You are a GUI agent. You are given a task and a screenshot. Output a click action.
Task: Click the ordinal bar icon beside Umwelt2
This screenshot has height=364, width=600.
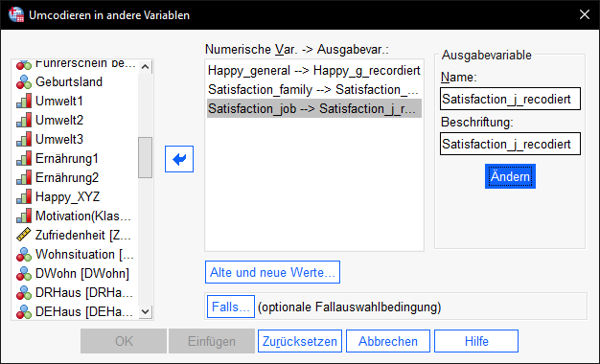(x=24, y=120)
